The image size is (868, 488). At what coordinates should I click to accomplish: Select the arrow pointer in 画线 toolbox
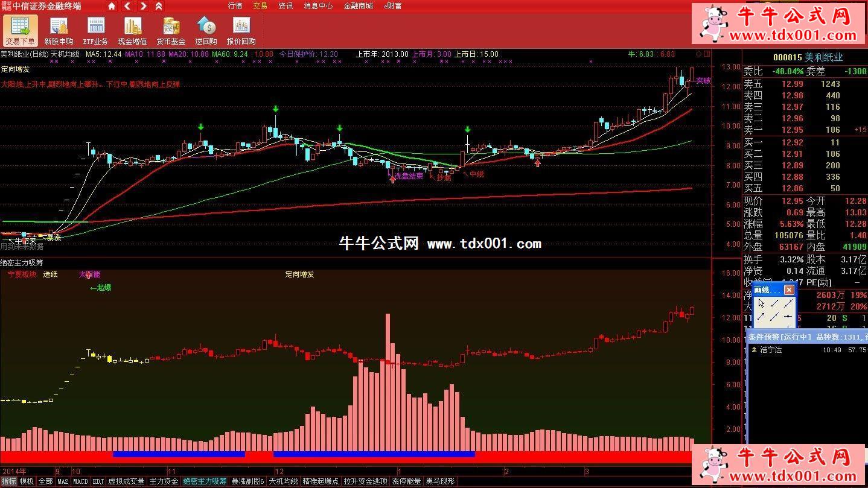click(x=762, y=303)
